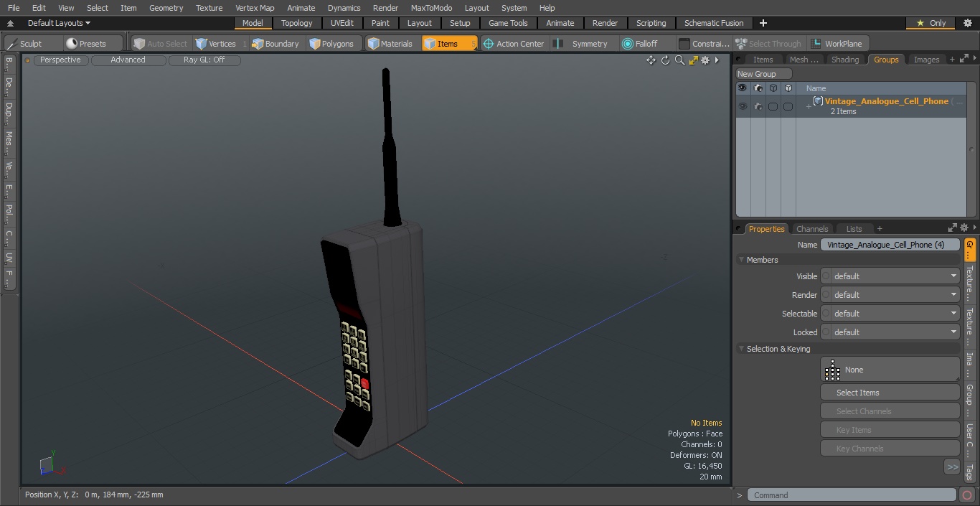This screenshot has height=506, width=980.
Task: Toggle Symmetry mode
Action: pos(581,44)
